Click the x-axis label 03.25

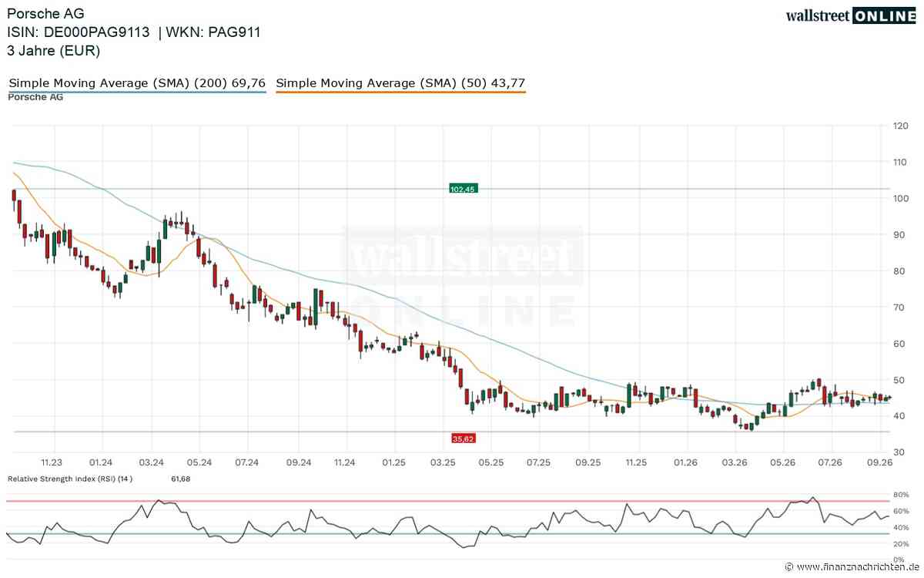443,462
